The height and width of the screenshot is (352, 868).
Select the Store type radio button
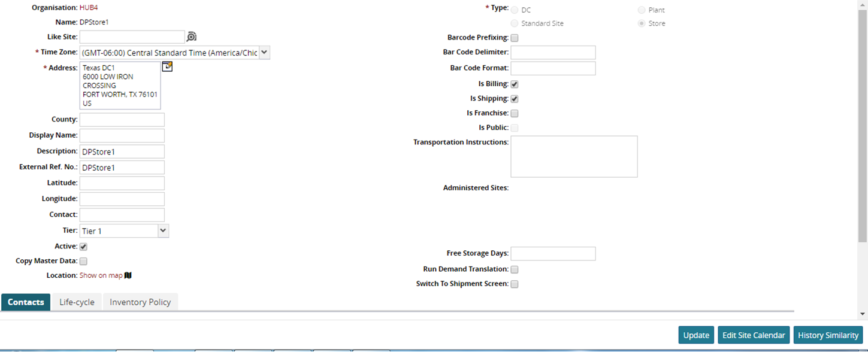pos(642,23)
